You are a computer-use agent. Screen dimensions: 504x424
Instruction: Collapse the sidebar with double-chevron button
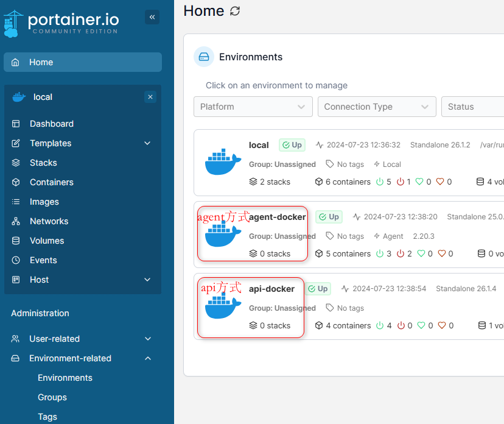[x=152, y=17]
